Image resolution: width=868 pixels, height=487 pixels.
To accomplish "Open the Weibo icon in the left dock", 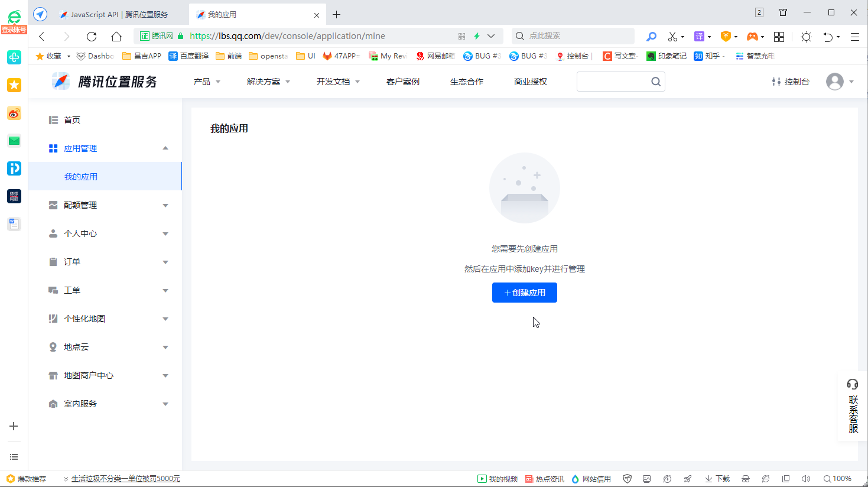I will [14, 113].
